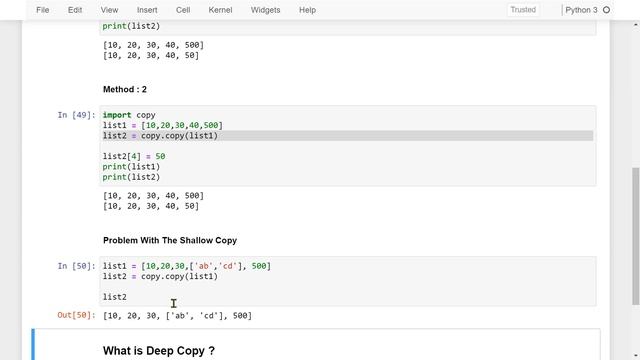Click list2 = copy.copy(list1) line in cell 50
The width and height of the screenshot is (640, 360).
[x=160, y=276]
